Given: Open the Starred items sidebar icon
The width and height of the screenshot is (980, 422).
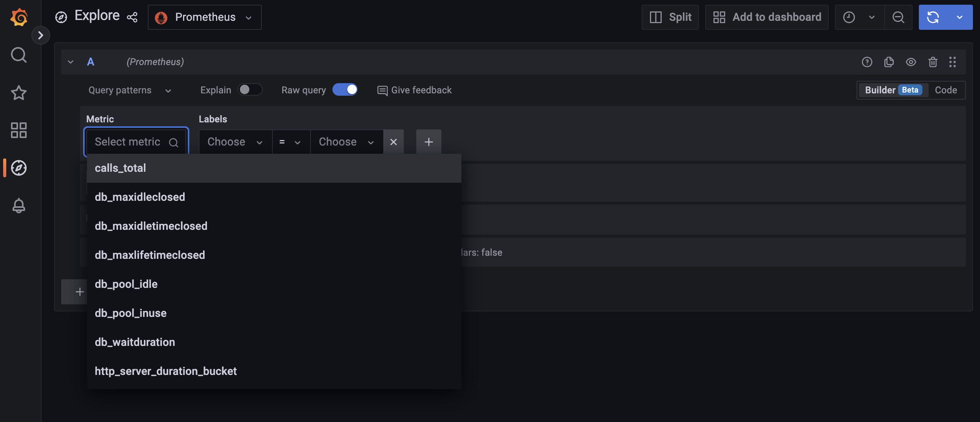Looking at the screenshot, I should tap(18, 93).
